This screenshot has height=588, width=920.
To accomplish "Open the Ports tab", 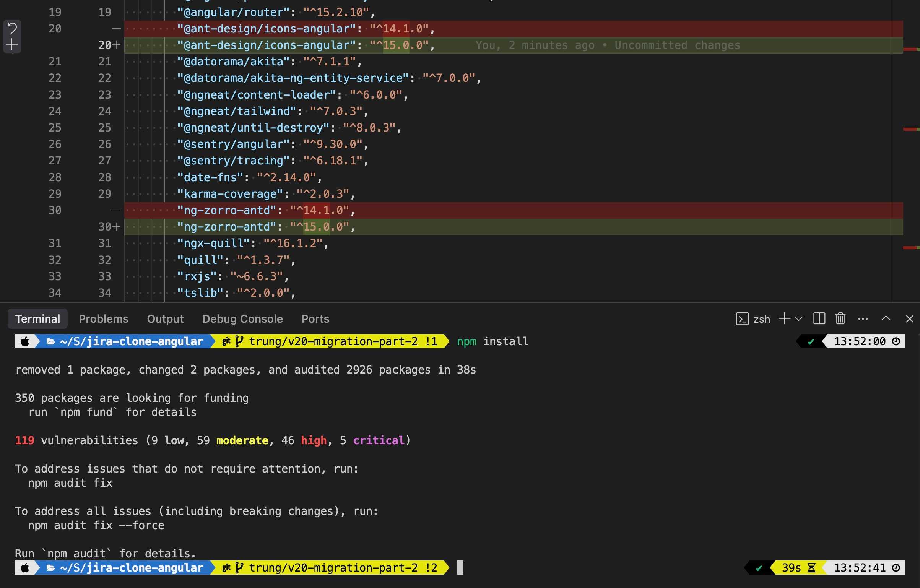I will (x=315, y=319).
